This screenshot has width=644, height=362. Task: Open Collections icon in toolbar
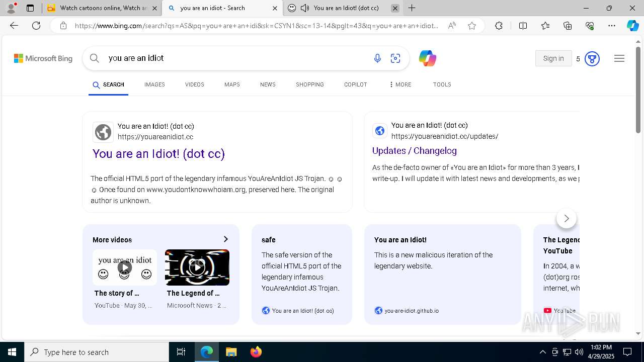click(x=568, y=26)
